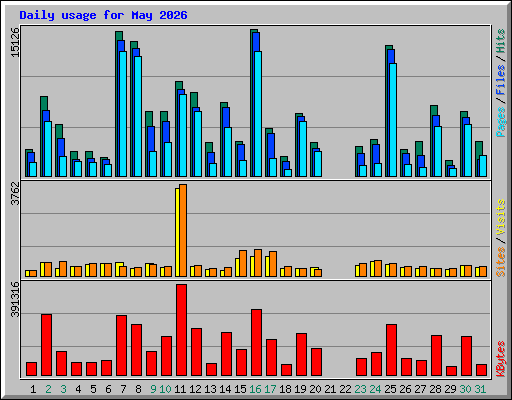The width and height of the screenshot is (512, 400).
Task: Click the red KBytes bar for day 16
Action: [256, 343]
